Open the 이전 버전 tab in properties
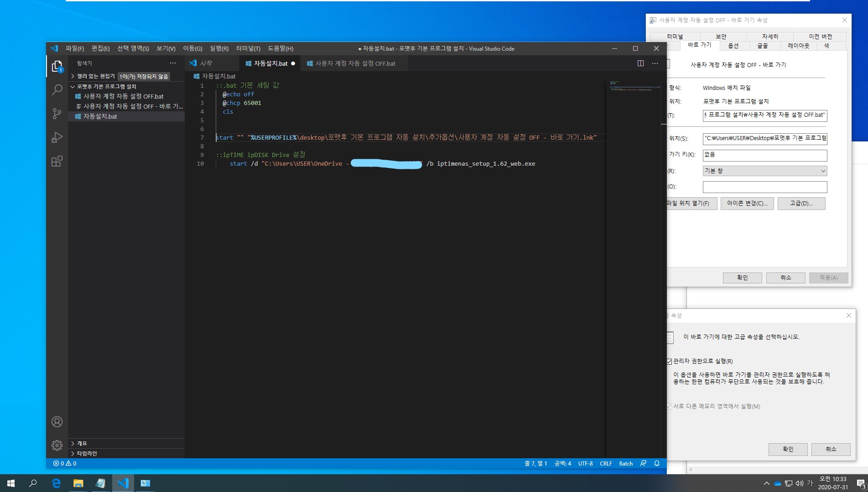 (x=820, y=37)
